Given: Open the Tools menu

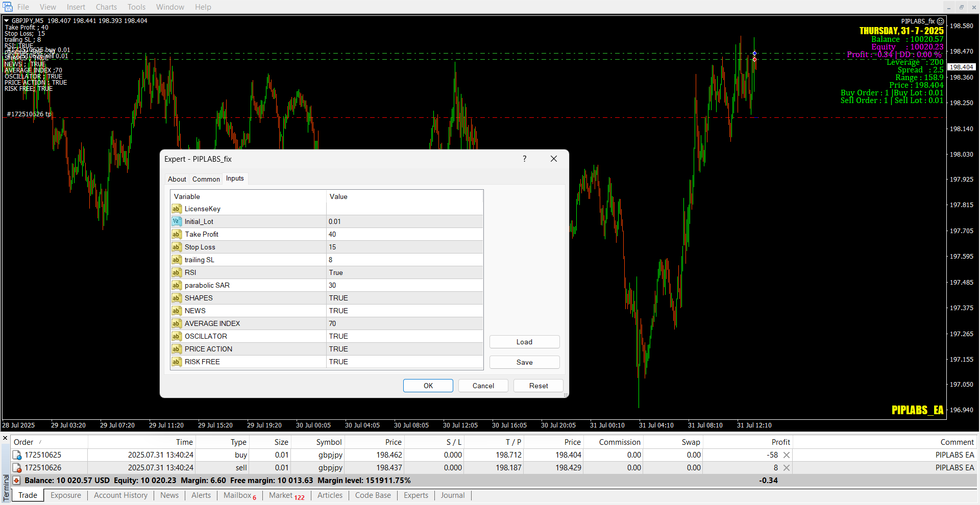Looking at the screenshot, I should tap(136, 7).
